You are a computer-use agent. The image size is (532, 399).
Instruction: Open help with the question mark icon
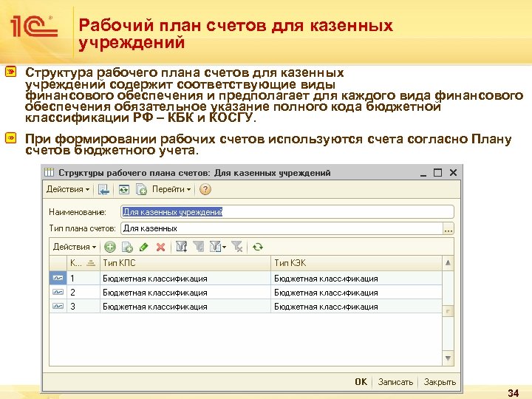205,189
